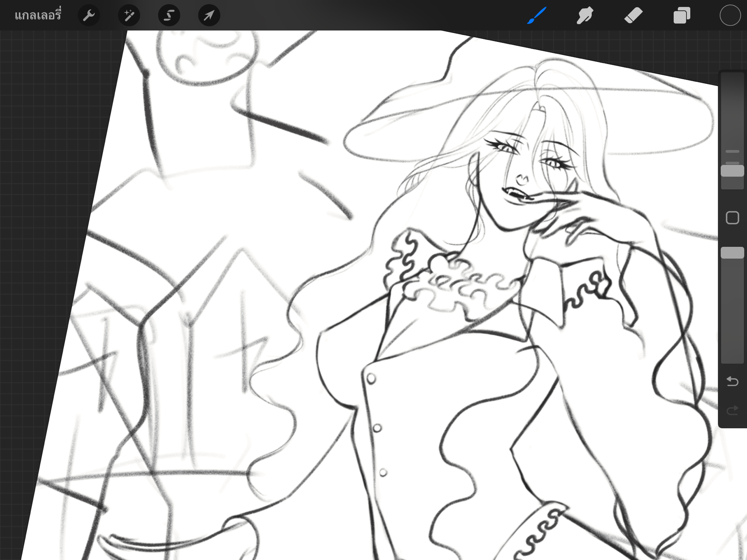
Task: Select the Eraser tool
Action: 633,16
